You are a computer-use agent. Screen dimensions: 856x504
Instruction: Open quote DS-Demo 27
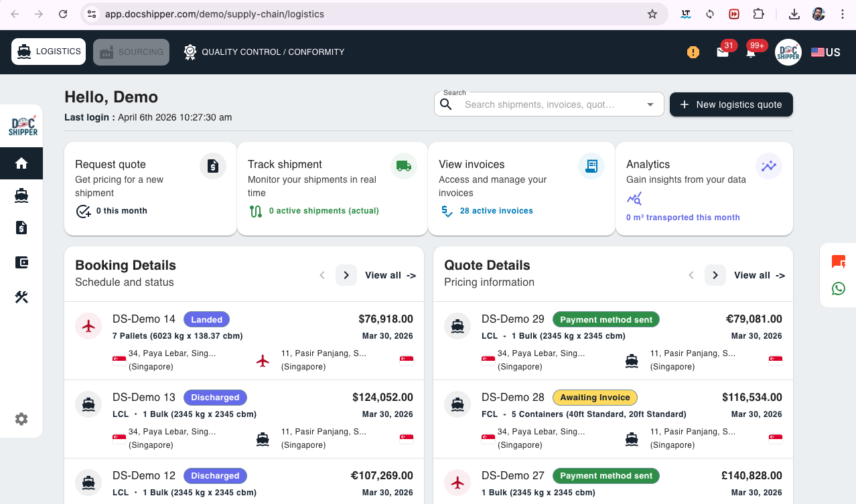(x=513, y=476)
